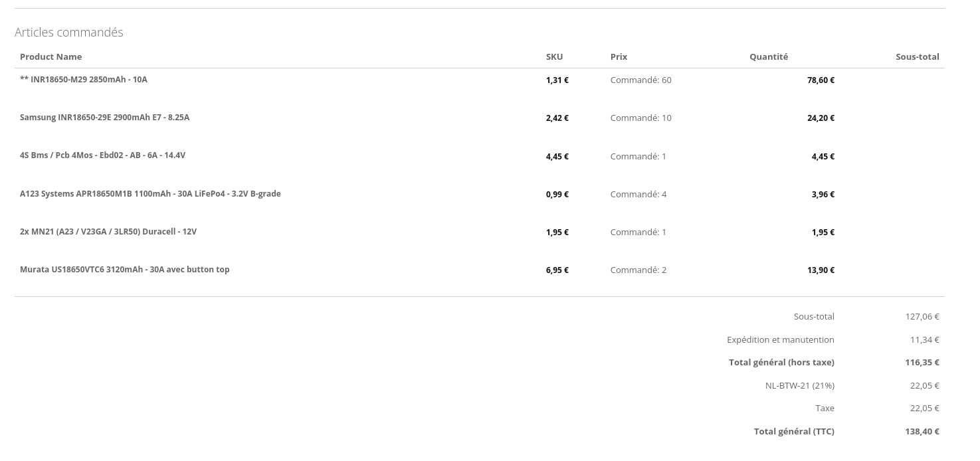Image resolution: width=980 pixels, height=461 pixels.
Task: Click the Sous-total column header
Action: [x=918, y=57]
